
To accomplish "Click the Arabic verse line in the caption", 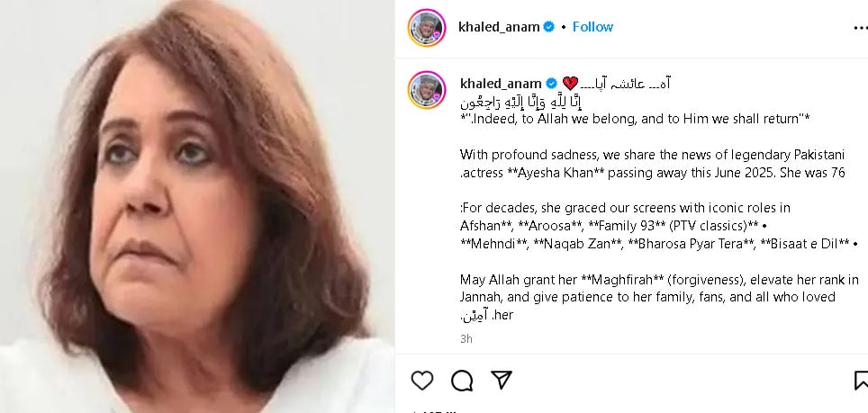I will pyautogui.click(x=521, y=102).
